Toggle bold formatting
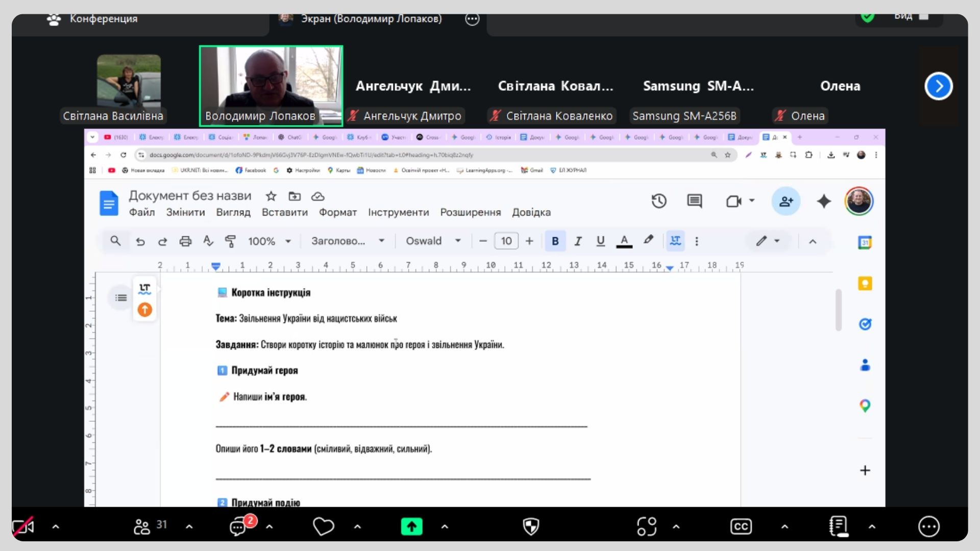 click(555, 241)
